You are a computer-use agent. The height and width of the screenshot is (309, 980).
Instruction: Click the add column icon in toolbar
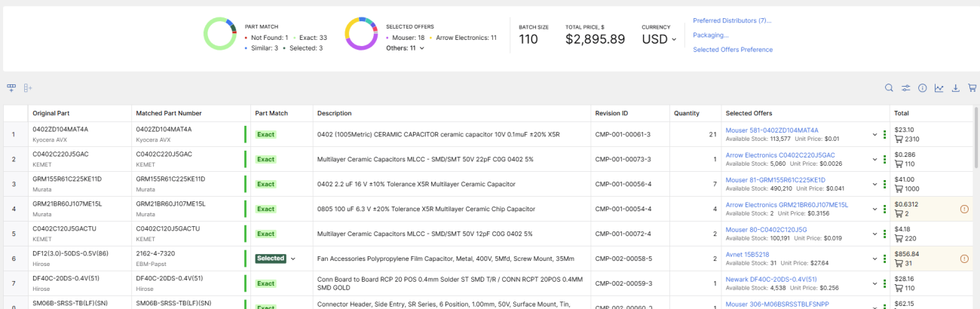(28, 88)
